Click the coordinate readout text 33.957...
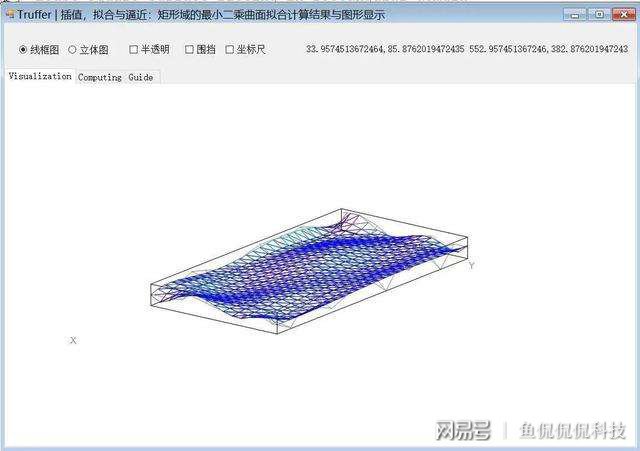Screen dimensions: 640x451 tap(467, 49)
